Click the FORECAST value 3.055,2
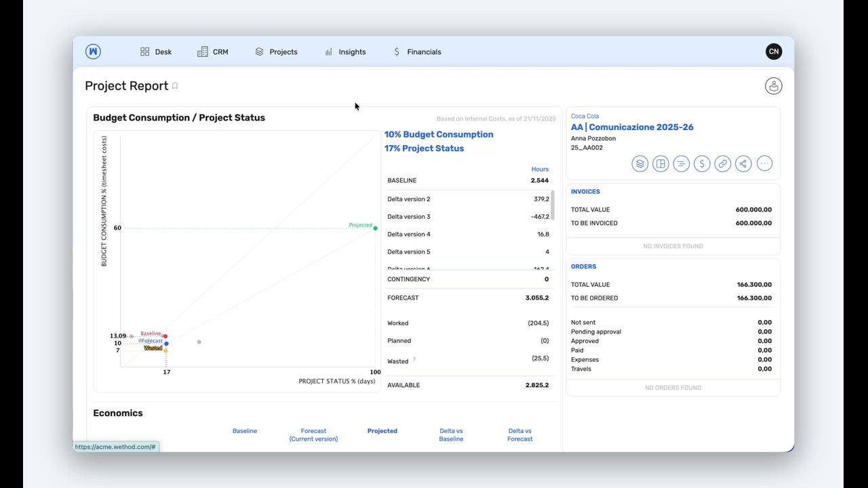Image resolution: width=868 pixels, height=488 pixels. (x=537, y=298)
